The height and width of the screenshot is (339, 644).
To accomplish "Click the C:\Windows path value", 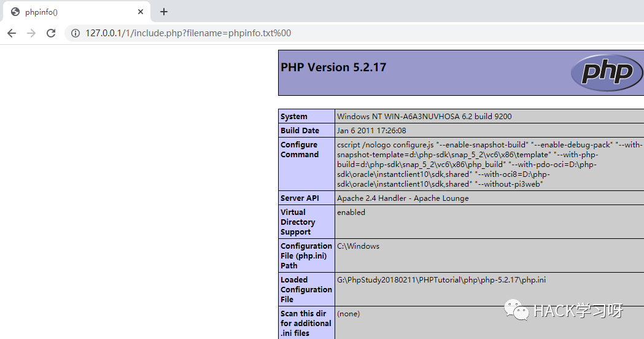I will click(358, 246).
